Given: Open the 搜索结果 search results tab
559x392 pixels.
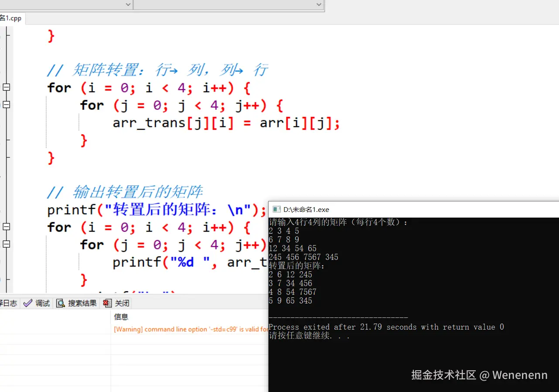Looking at the screenshot, I should [77, 303].
